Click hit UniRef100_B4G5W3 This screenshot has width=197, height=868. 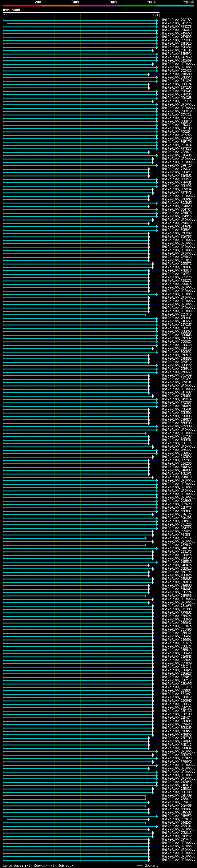[177, 812]
